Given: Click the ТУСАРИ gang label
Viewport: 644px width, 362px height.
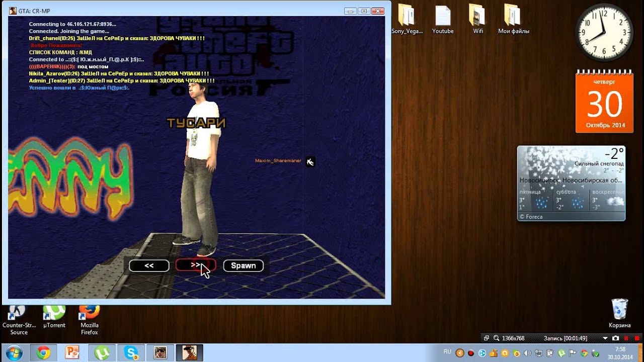Looking at the screenshot, I should (196, 123).
